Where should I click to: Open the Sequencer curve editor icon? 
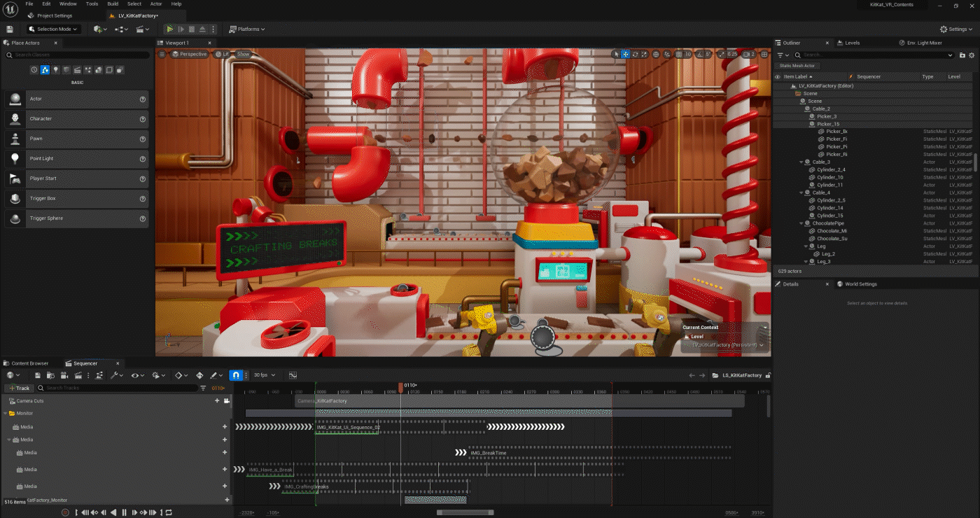tap(293, 375)
